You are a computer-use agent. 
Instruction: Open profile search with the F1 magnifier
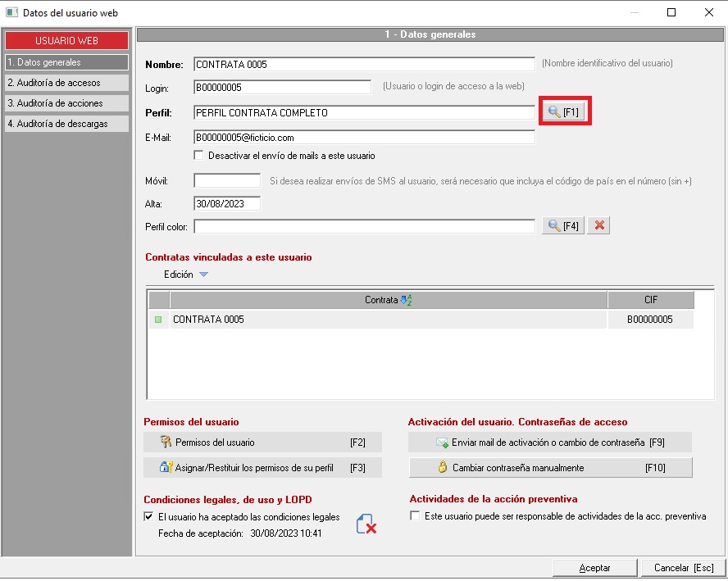point(565,112)
